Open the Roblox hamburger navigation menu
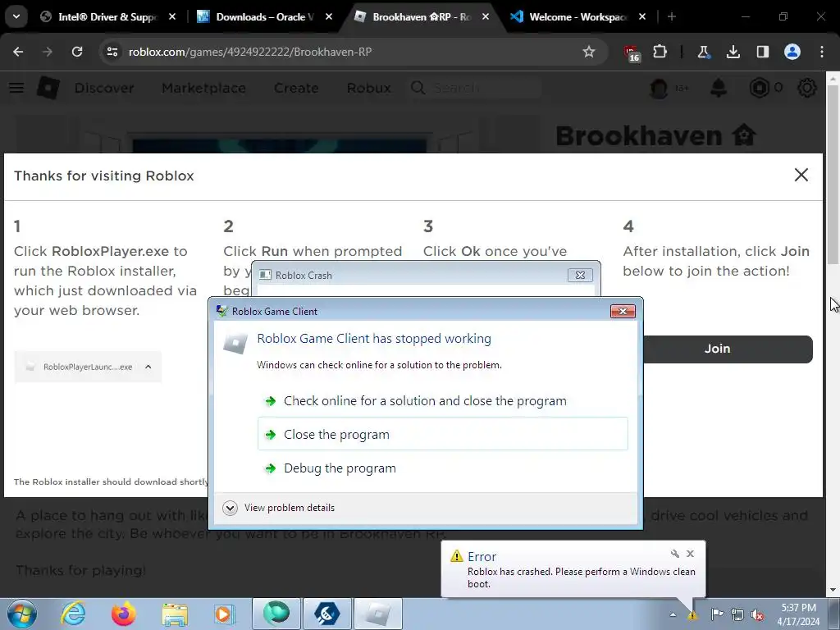Viewport: 840px width, 630px height. (x=16, y=88)
